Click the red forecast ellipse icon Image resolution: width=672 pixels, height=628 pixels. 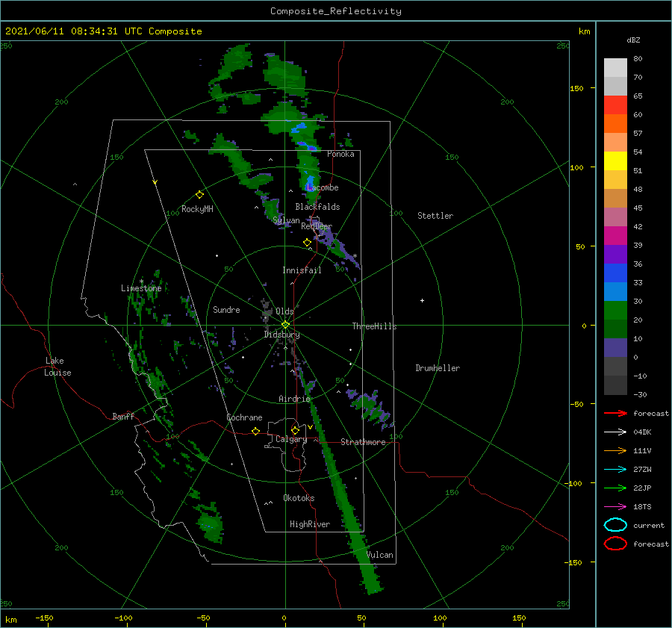tap(615, 544)
